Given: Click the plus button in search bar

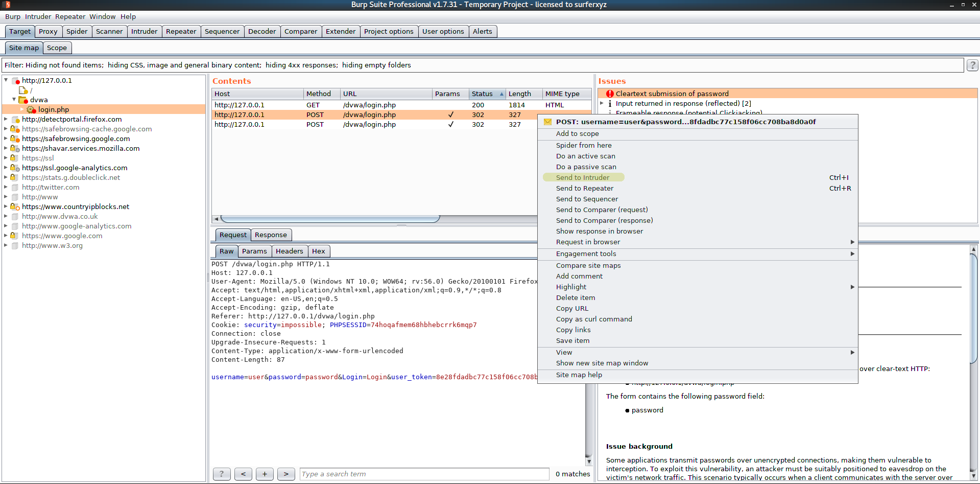Looking at the screenshot, I should coord(265,474).
